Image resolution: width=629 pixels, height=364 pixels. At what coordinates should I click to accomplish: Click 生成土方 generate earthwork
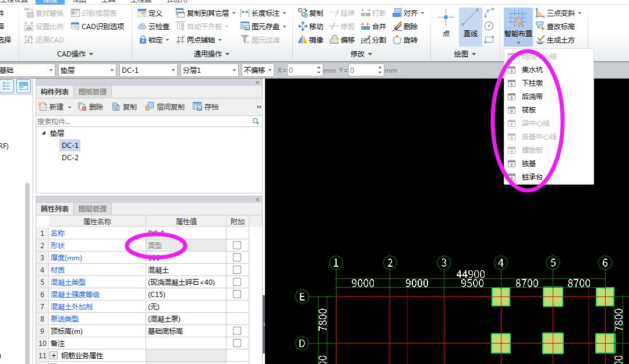(x=556, y=40)
